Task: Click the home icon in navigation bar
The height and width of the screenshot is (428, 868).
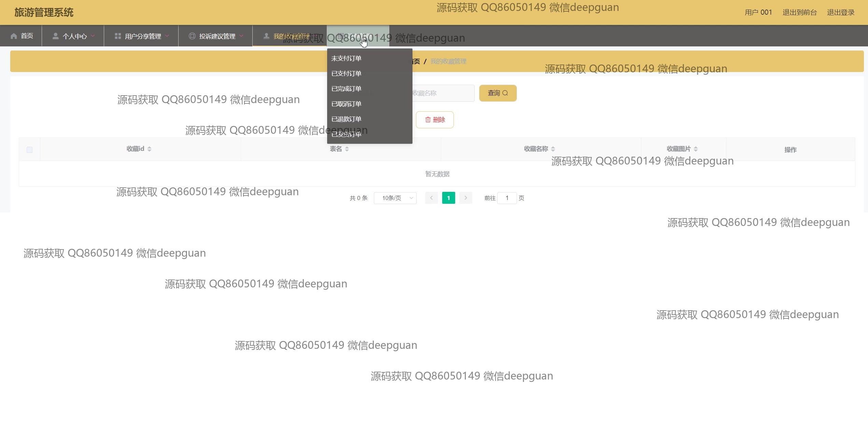Action: pyautogui.click(x=14, y=36)
